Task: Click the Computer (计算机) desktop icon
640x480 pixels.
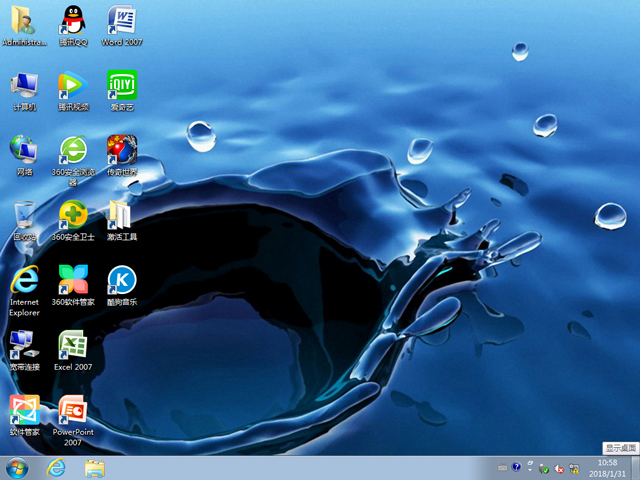Action: pyautogui.click(x=24, y=85)
